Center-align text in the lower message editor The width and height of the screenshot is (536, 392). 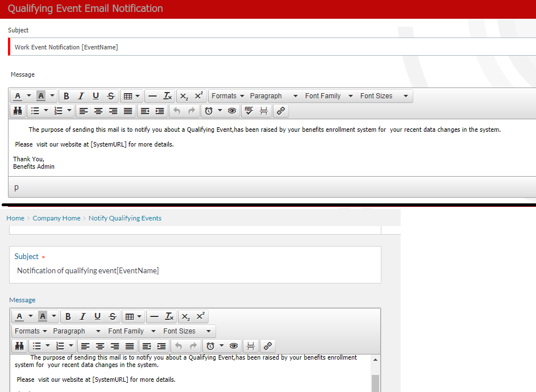click(x=100, y=346)
